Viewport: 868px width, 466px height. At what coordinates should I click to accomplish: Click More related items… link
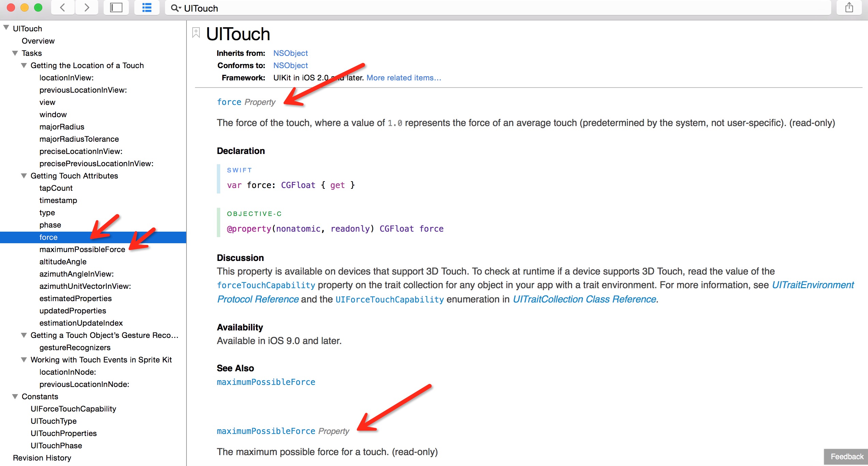point(404,78)
